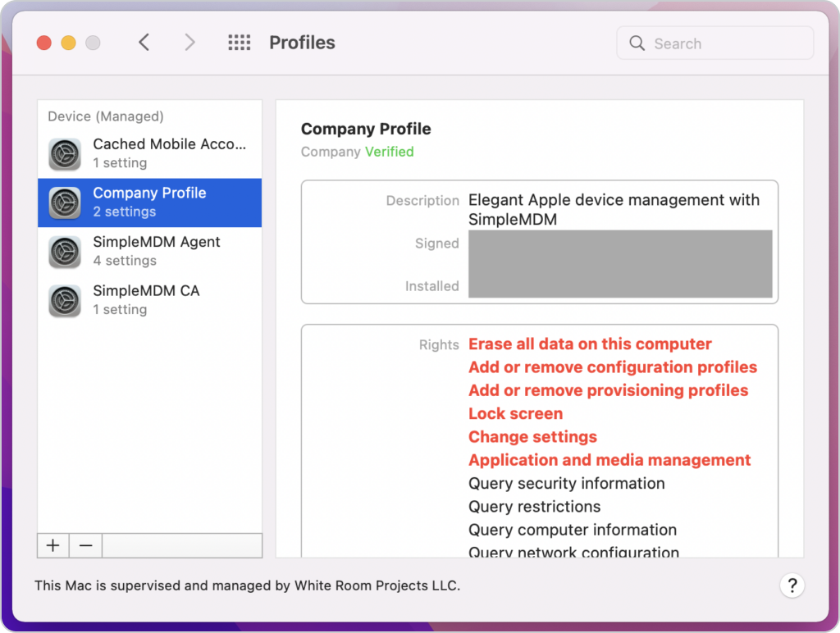This screenshot has width=840, height=633.
Task: Click the Company Profile heading in details
Action: pyautogui.click(x=366, y=129)
